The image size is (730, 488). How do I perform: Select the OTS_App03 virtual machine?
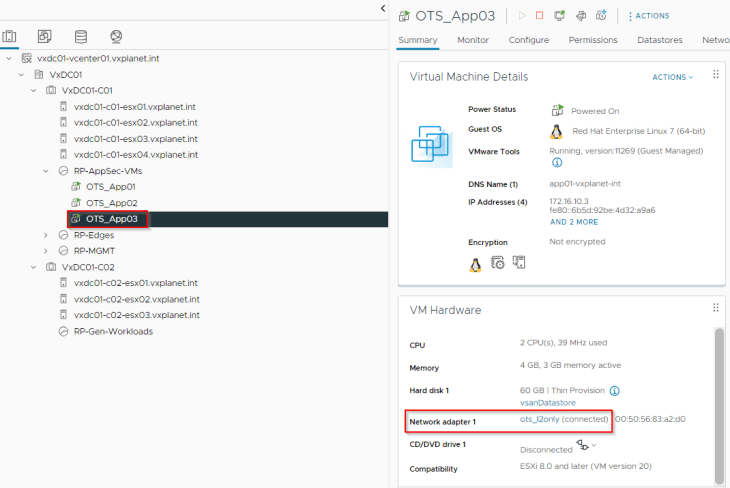click(x=111, y=219)
